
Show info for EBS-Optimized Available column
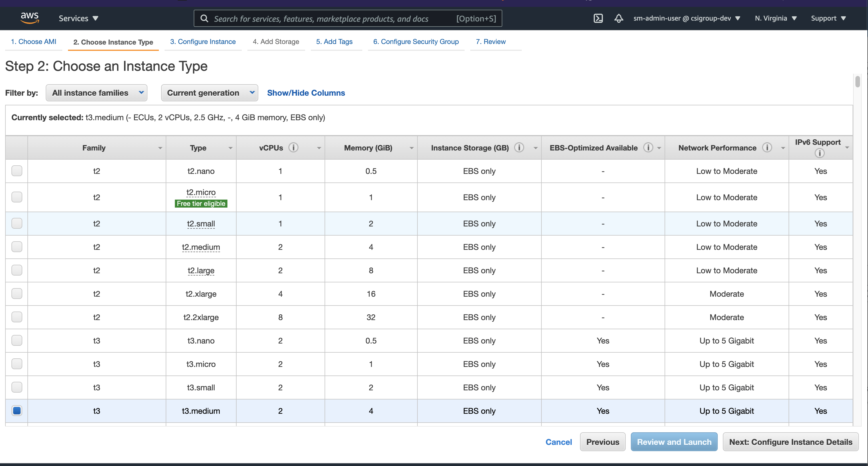[x=648, y=147]
